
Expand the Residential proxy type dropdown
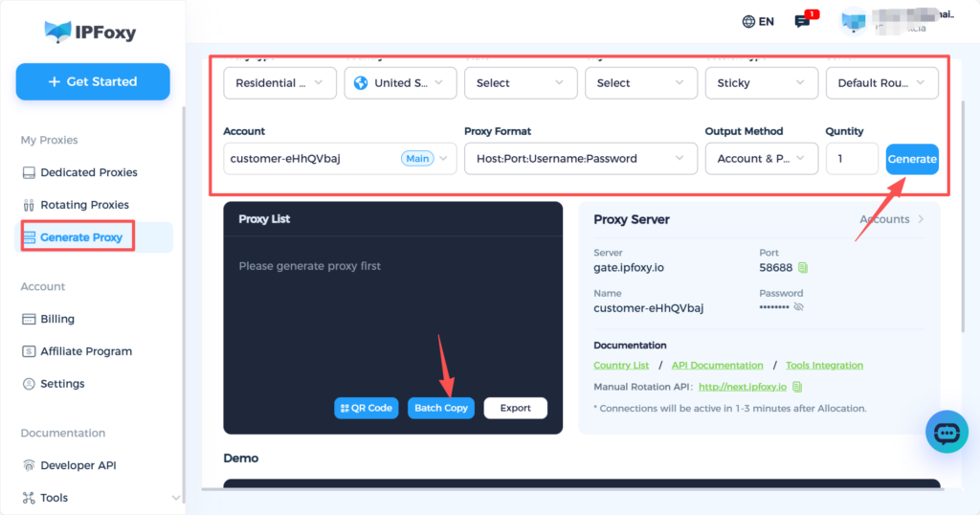click(279, 83)
